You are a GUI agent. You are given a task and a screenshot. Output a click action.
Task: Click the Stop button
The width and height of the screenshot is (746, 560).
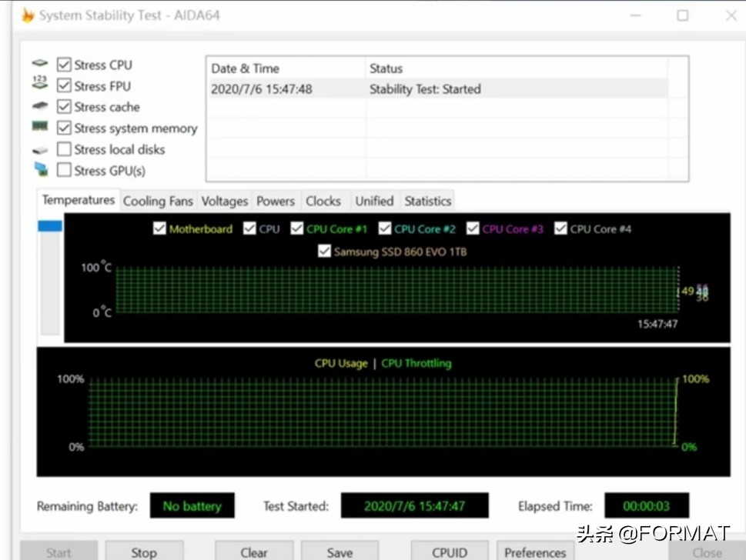pos(144,552)
